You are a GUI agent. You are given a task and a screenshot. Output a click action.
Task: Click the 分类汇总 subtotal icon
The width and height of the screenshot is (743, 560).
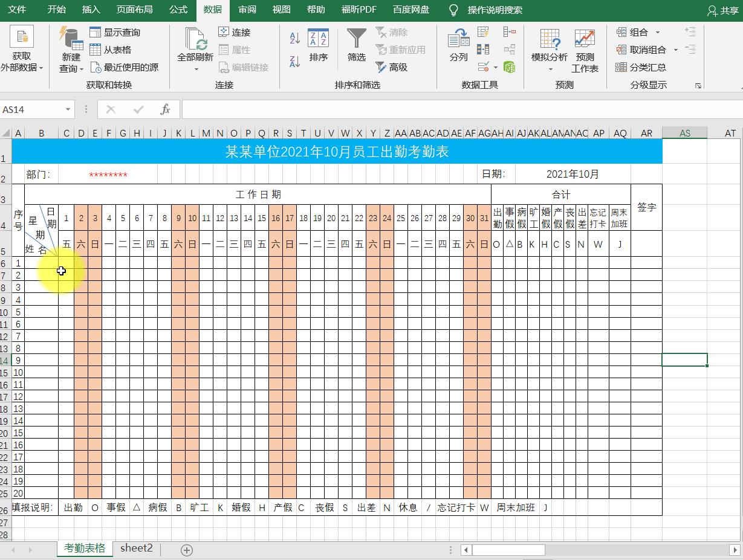(641, 67)
